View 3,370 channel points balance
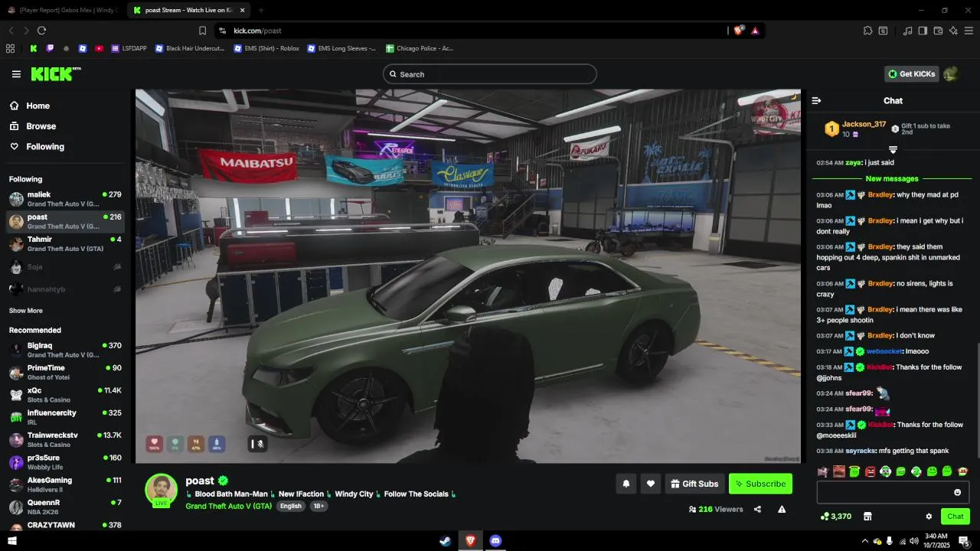This screenshot has width=980, height=551. pos(836,517)
